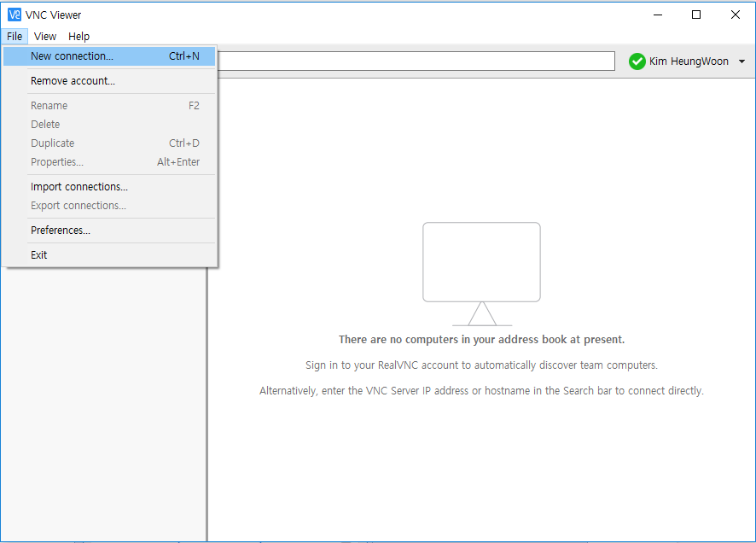This screenshot has width=756, height=543.
Task: Open Preferences... from the File menu
Action: (109, 230)
